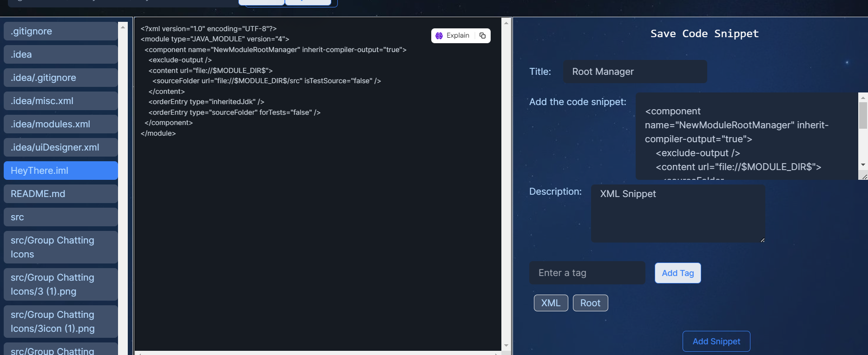
Task: Open .idea/misc.xml file
Action: pyautogui.click(x=60, y=101)
